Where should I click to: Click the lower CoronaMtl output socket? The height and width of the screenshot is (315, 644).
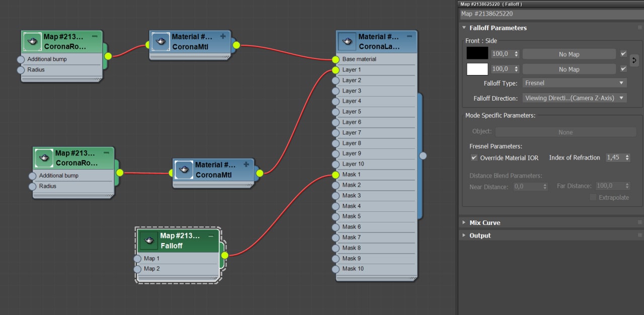pos(260,173)
